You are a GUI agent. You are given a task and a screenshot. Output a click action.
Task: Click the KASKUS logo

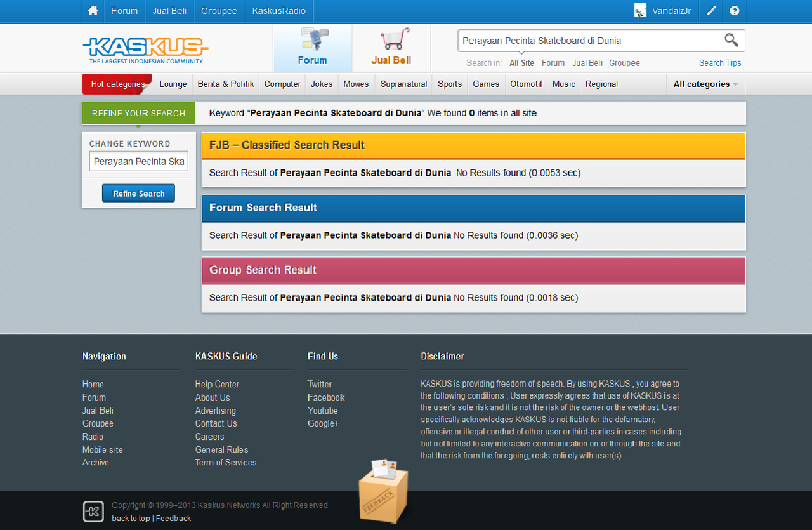click(x=145, y=51)
